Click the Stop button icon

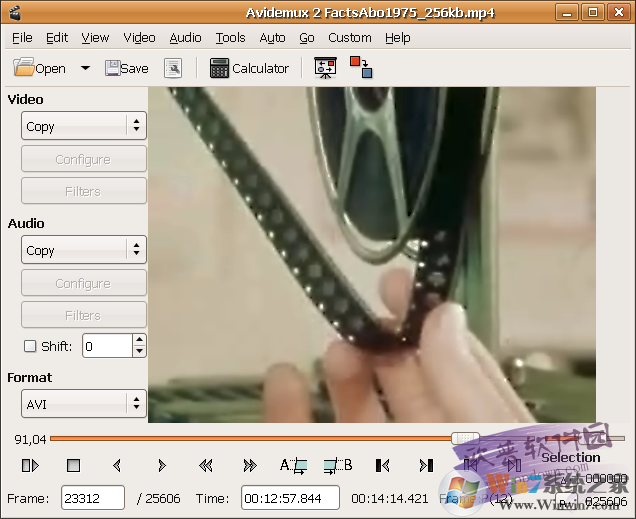[73, 465]
